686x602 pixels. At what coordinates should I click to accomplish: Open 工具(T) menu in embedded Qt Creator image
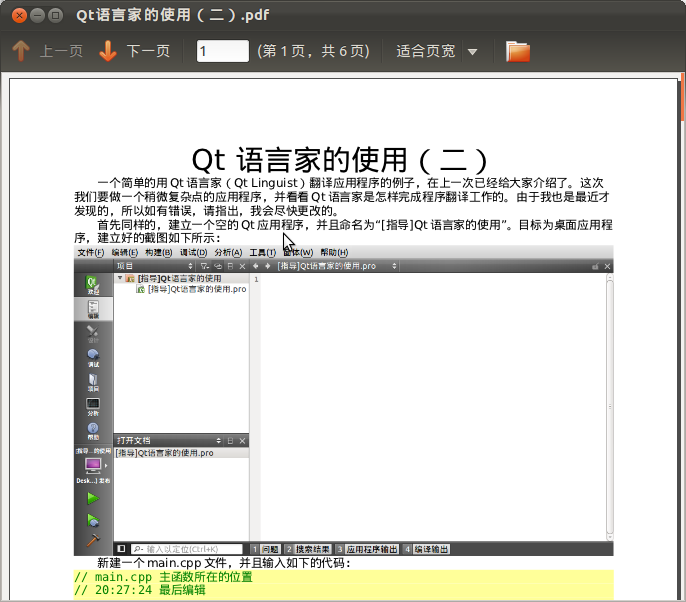(262, 252)
